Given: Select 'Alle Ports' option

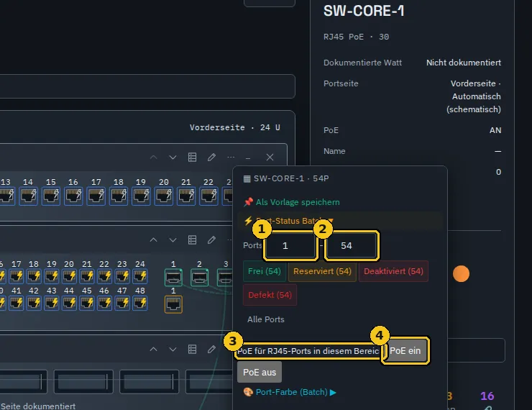Looking at the screenshot, I should tap(266, 319).
